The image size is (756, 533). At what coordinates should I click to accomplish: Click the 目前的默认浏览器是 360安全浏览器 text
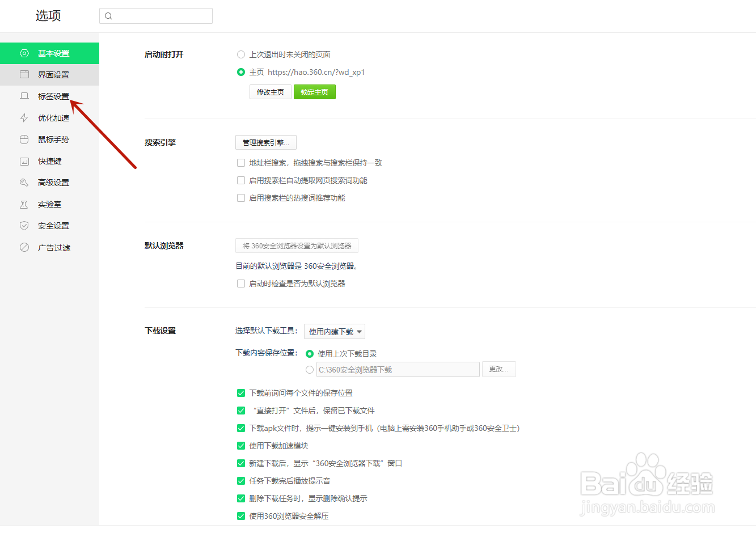[297, 266]
